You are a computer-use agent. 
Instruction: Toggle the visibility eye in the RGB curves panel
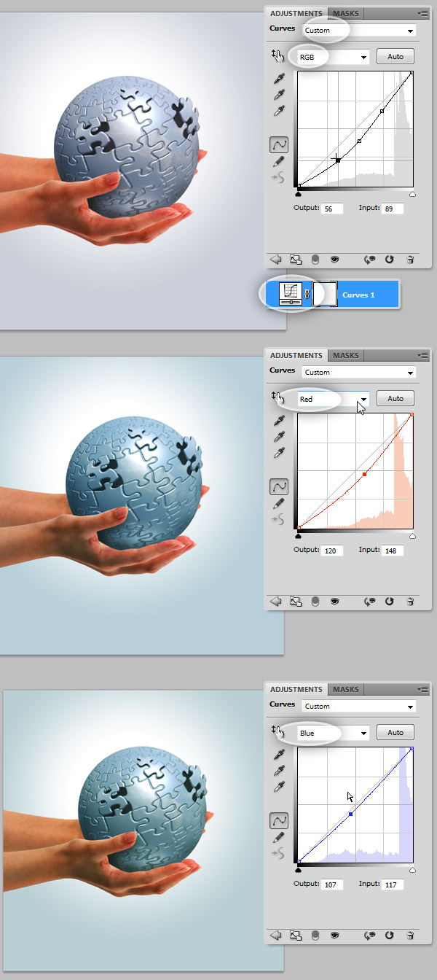334,260
